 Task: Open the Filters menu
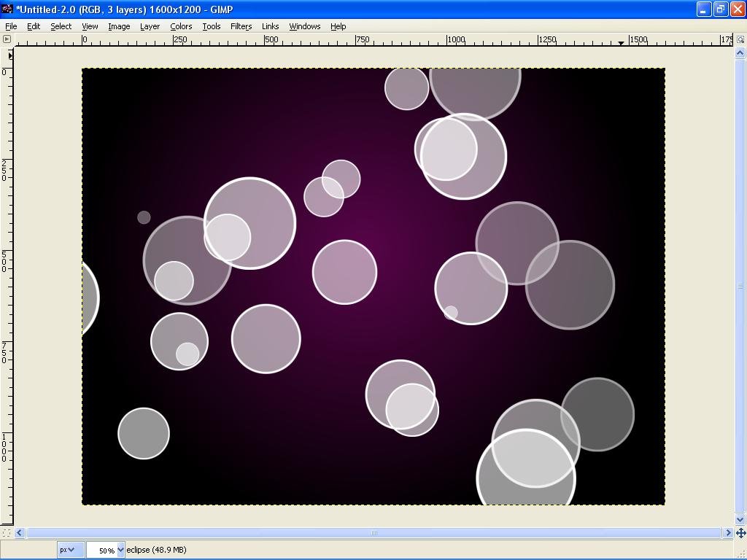pos(241,26)
